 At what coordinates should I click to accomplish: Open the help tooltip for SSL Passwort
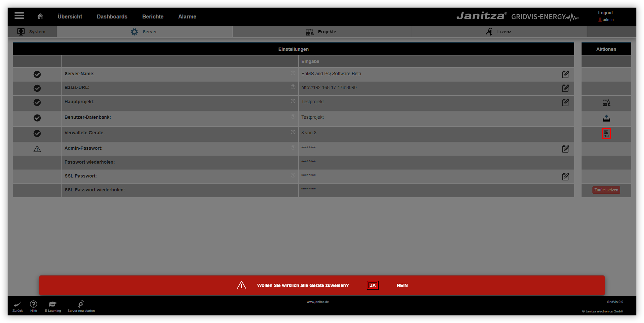293,175
